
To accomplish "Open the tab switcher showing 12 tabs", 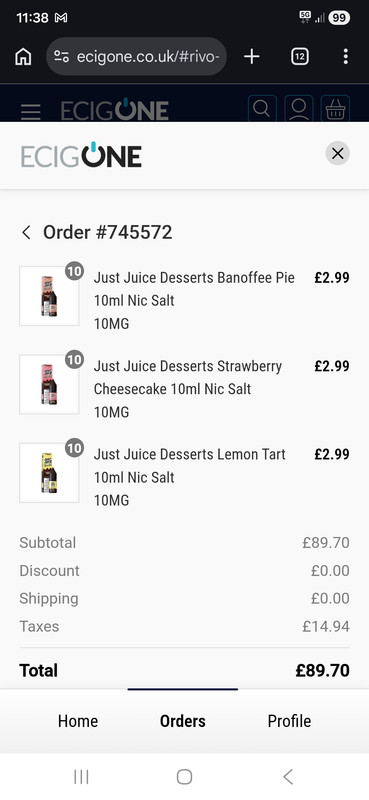I will (300, 57).
